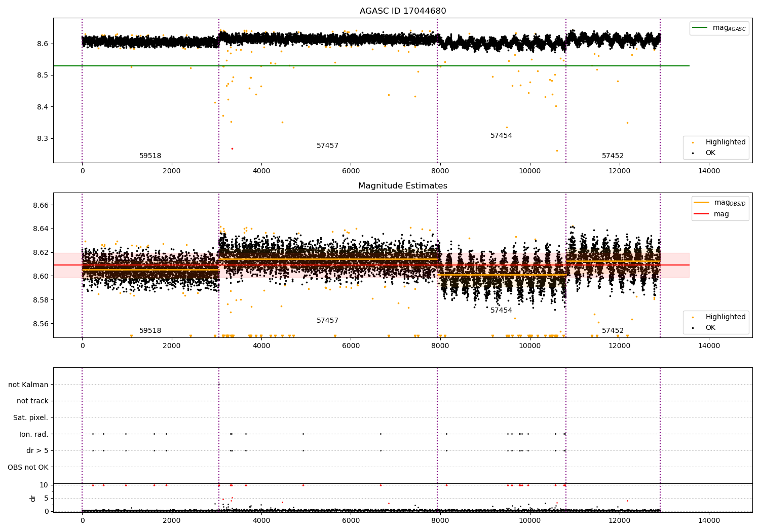Click obsid label 57452 in Magnitude Estimates plot
Screen dimensions: 760x532
613,331
